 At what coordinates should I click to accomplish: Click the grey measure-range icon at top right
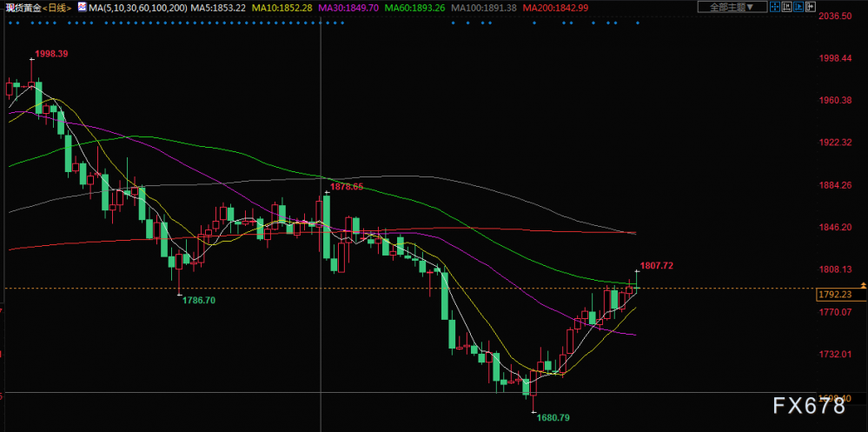coord(786,7)
